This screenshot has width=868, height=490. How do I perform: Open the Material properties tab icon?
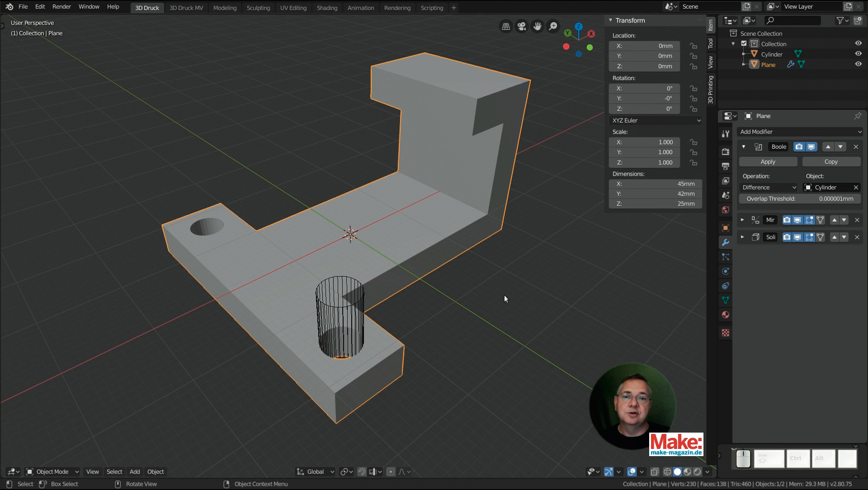(x=726, y=315)
